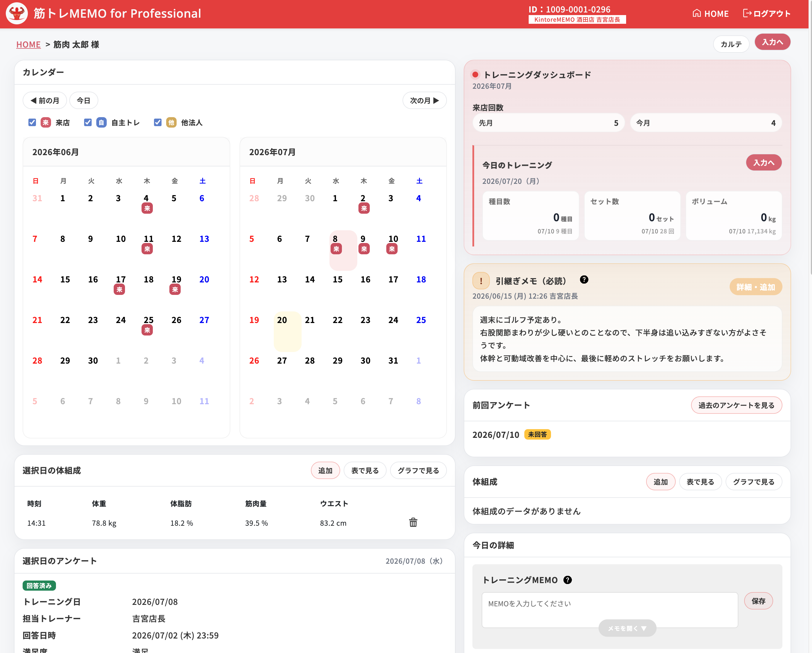Click the 種目数 stats card
This screenshot has width=812, height=653.
click(531, 216)
